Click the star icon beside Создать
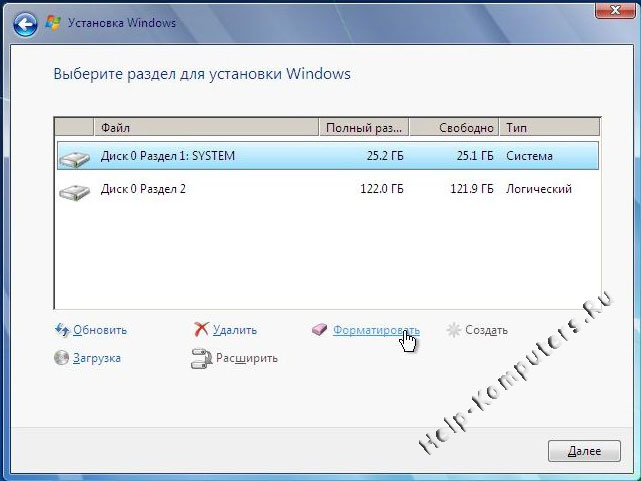Image resolution: width=641 pixels, height=481 pixels. 453,330
